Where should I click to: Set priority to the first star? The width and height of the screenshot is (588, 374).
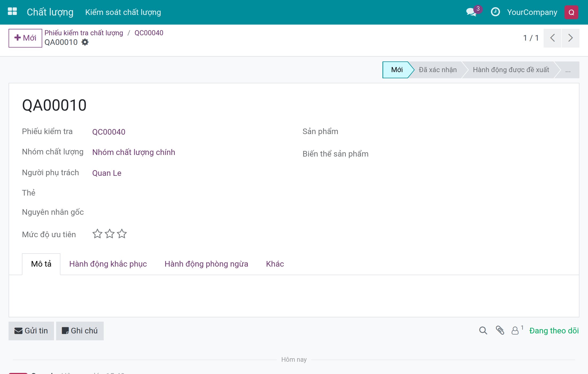97,234
